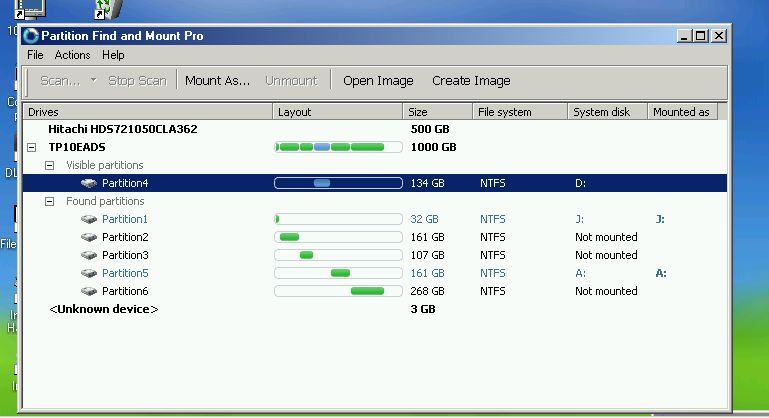Open the Help menu
The image size is (769, 418).
pyautogui.click(x=113, y=55)
